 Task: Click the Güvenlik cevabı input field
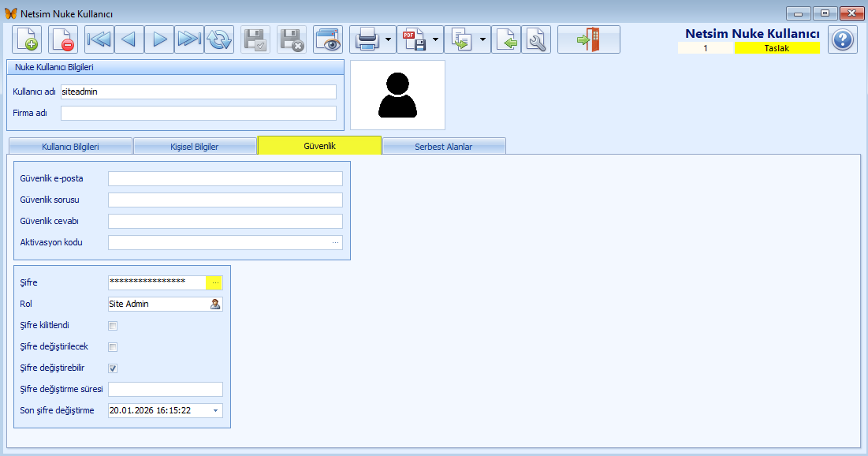pos(225,221)
